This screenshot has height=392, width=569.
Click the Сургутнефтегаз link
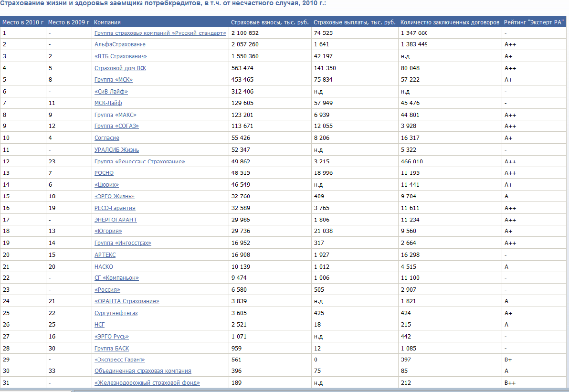tap(116, 313)
